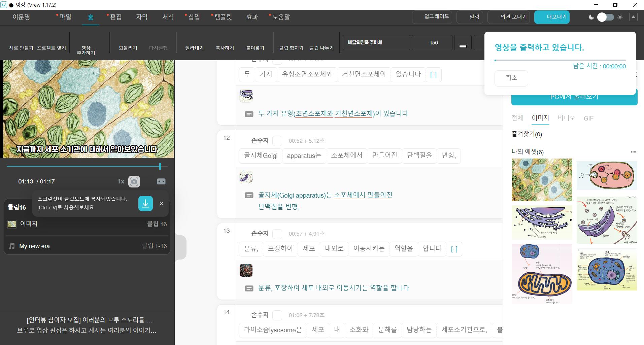644x345 pixels.
Task: Click 클립 나누기 split clip
Action: [x=321, y=48]
